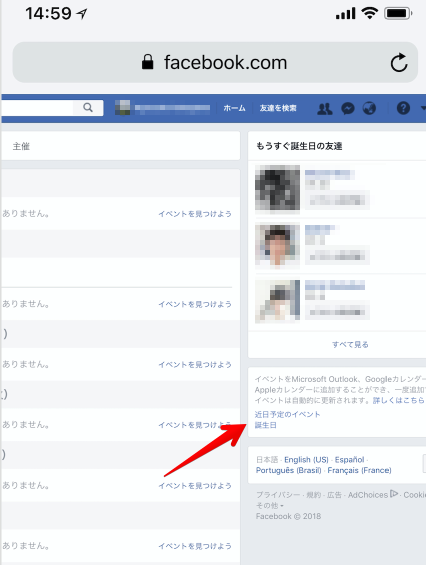Screen dimensions: 426x565
Task: Go to ホーム in the blue navbar
Action: click(234, 108)
